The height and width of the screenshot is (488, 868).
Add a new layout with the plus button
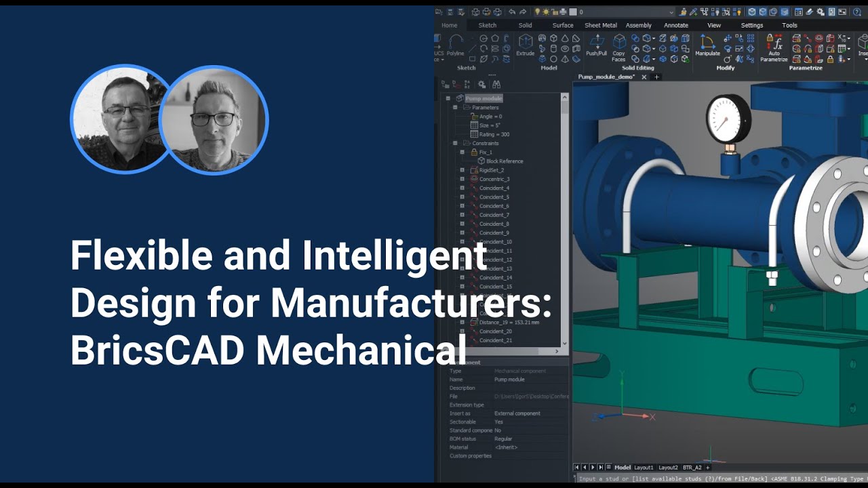tap(707, 467)
